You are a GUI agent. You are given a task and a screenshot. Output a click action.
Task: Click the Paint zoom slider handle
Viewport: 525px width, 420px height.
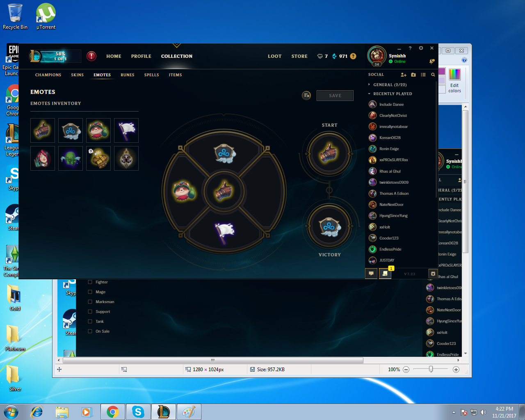[x=431, y=369]
